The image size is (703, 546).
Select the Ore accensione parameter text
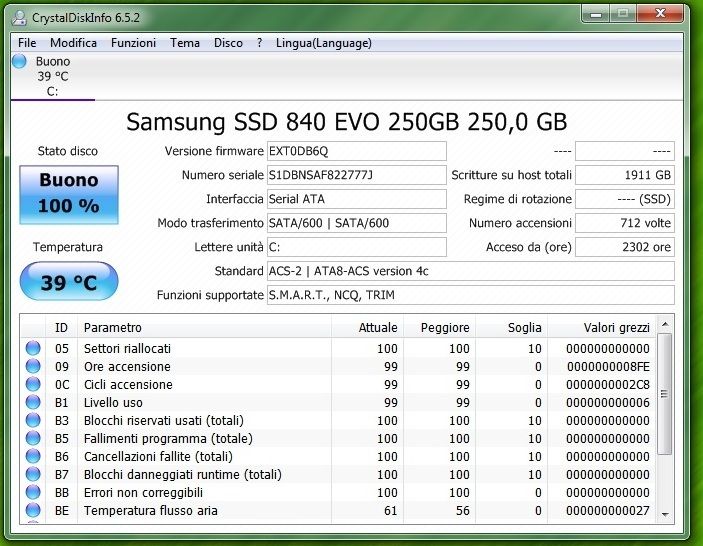(127, 366)
